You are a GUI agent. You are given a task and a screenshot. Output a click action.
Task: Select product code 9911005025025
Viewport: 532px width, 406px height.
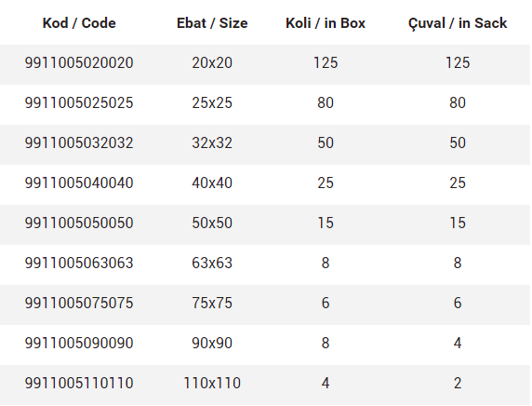[x=79, y=103]
